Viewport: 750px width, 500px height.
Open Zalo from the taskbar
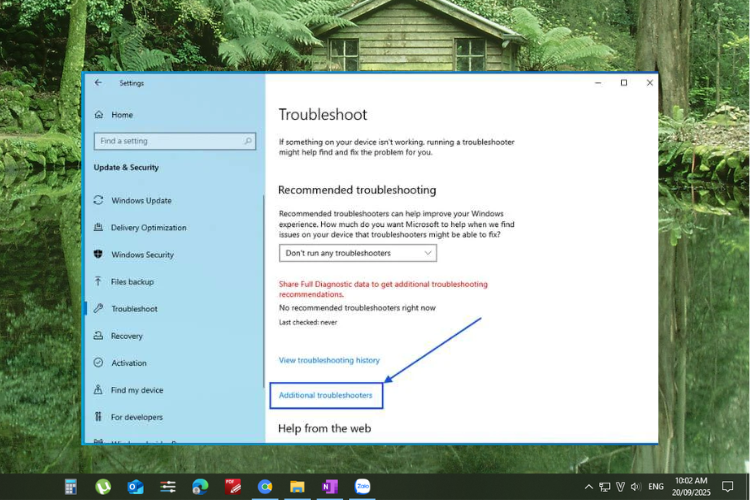click(363, 487)
